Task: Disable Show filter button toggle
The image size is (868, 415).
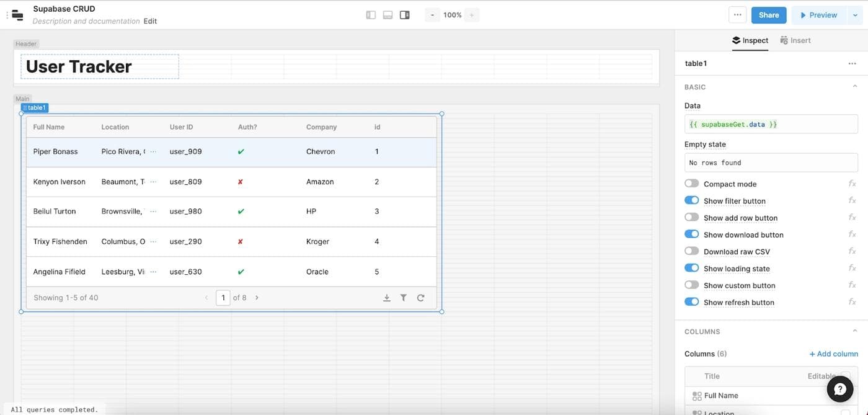Action: tap(691, 200)
